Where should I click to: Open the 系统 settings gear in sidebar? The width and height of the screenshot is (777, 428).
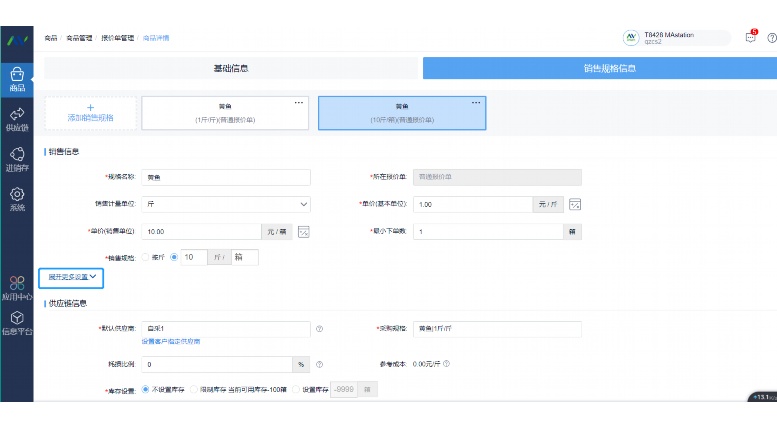pyautogui.click(x=17, y=199)
